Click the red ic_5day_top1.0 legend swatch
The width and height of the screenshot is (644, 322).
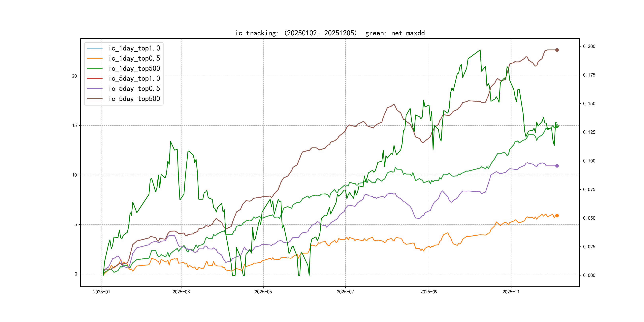coord(94,78)
